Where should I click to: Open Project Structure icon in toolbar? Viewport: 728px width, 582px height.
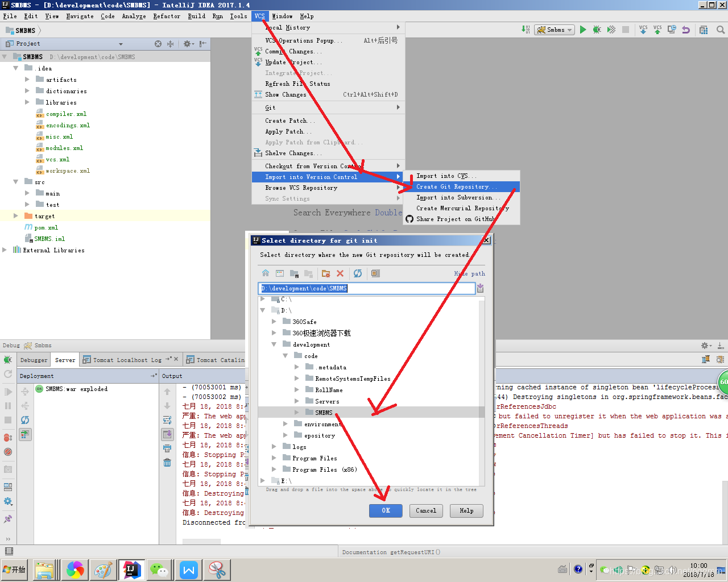704,30
